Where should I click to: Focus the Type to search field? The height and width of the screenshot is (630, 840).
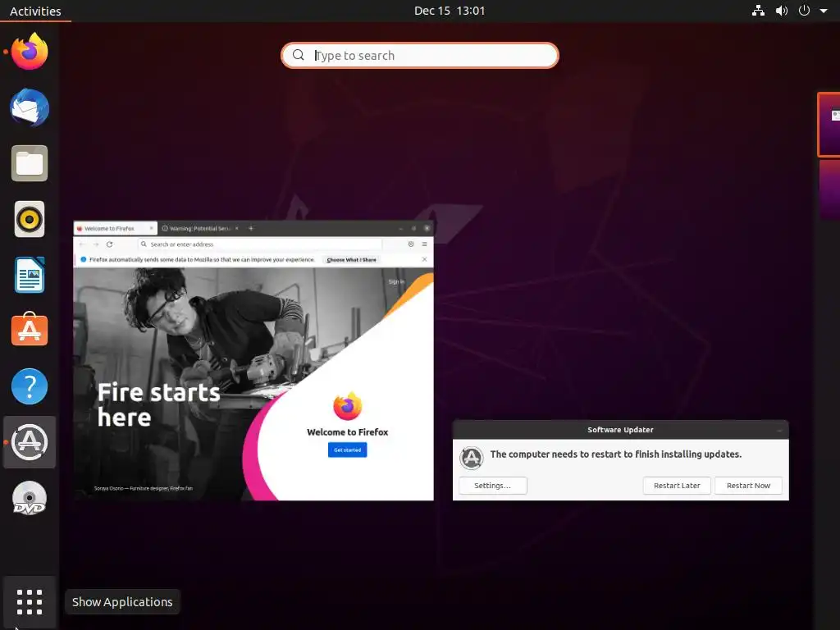click(420, 55)
